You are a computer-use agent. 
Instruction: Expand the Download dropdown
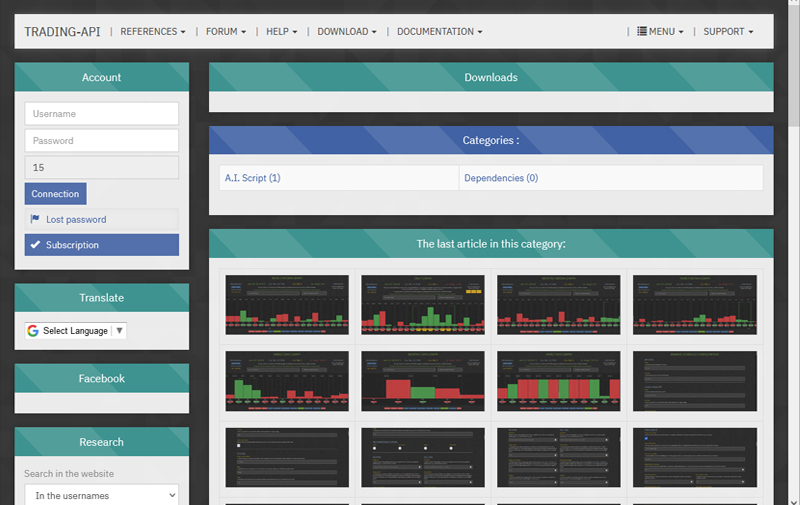point(346,32)
